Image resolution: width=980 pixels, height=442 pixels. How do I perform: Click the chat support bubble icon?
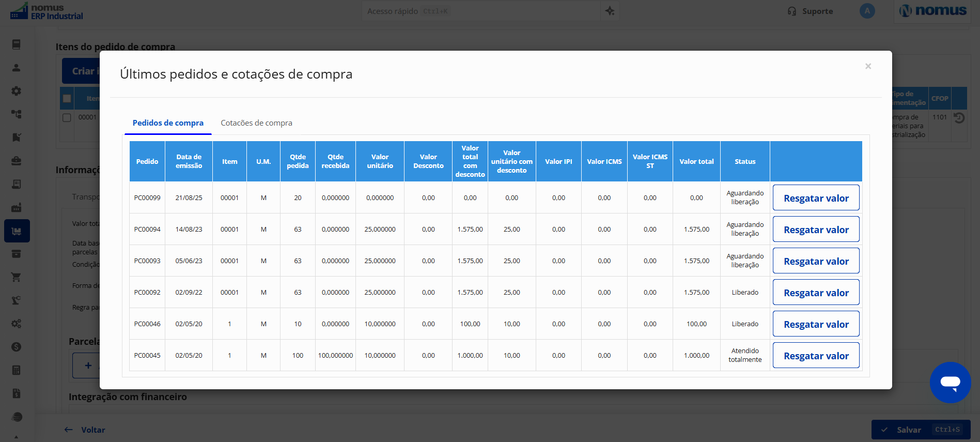point(950,383)
